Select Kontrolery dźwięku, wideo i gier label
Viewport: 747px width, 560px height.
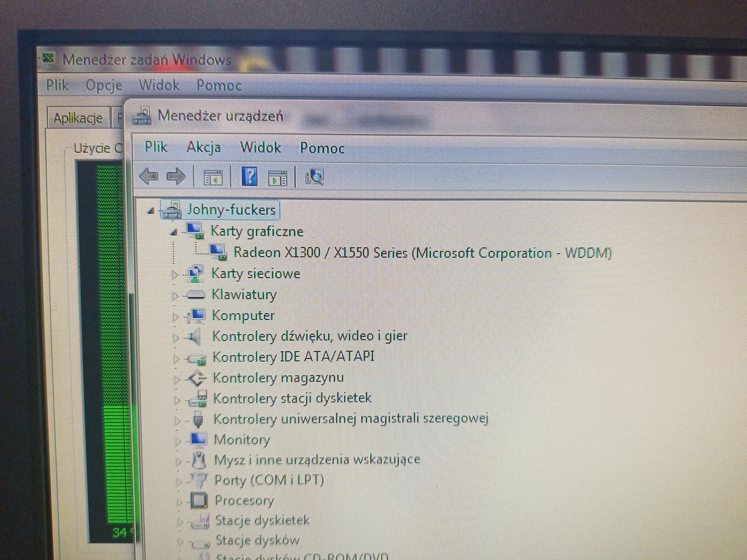coord(310,336)
